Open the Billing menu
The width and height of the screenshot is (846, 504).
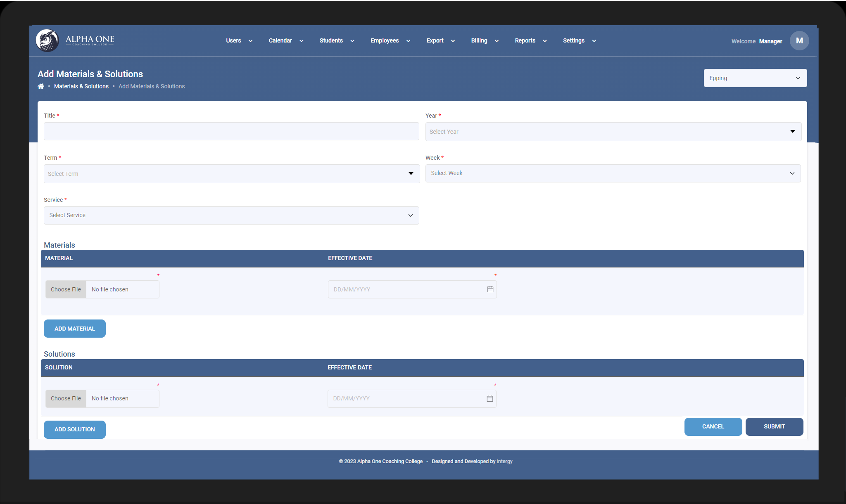point(485,40)
